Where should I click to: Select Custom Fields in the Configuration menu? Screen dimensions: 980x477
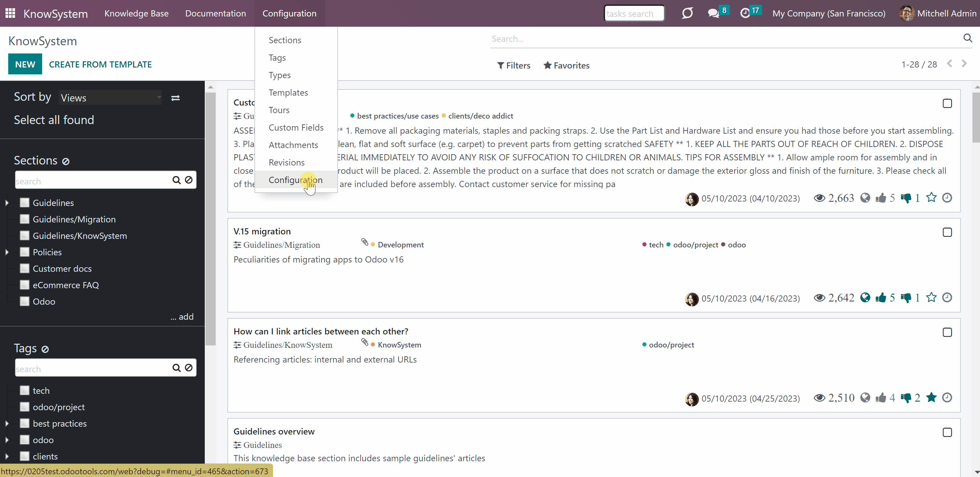[296, 127]
